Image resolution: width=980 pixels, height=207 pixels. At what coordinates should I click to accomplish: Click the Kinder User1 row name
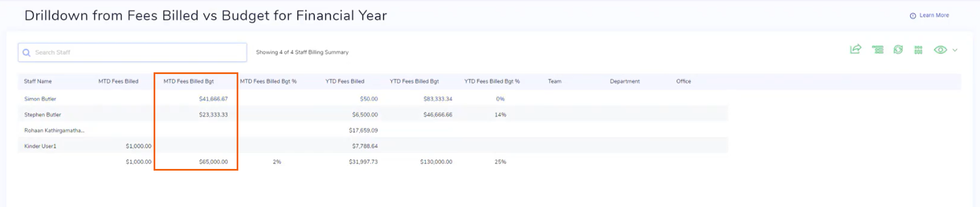click(x=40, y=146)
